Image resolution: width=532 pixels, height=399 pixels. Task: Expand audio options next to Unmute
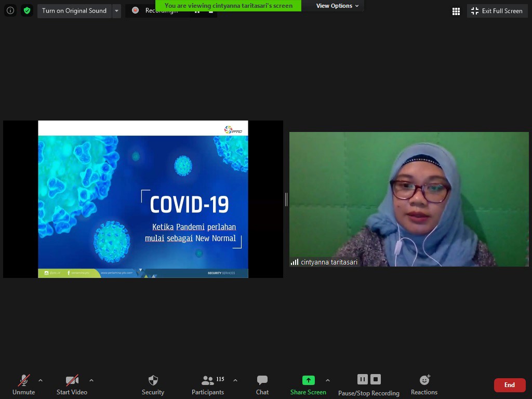coord(41,381)
